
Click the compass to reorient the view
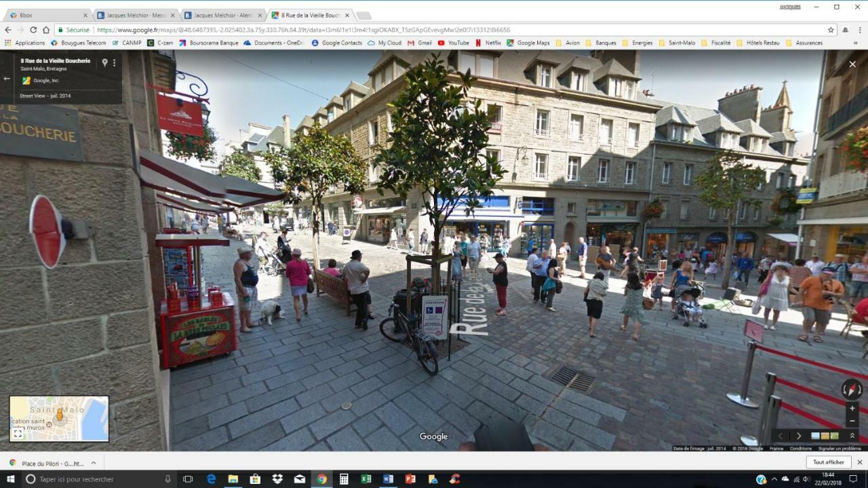coord(852,389)
